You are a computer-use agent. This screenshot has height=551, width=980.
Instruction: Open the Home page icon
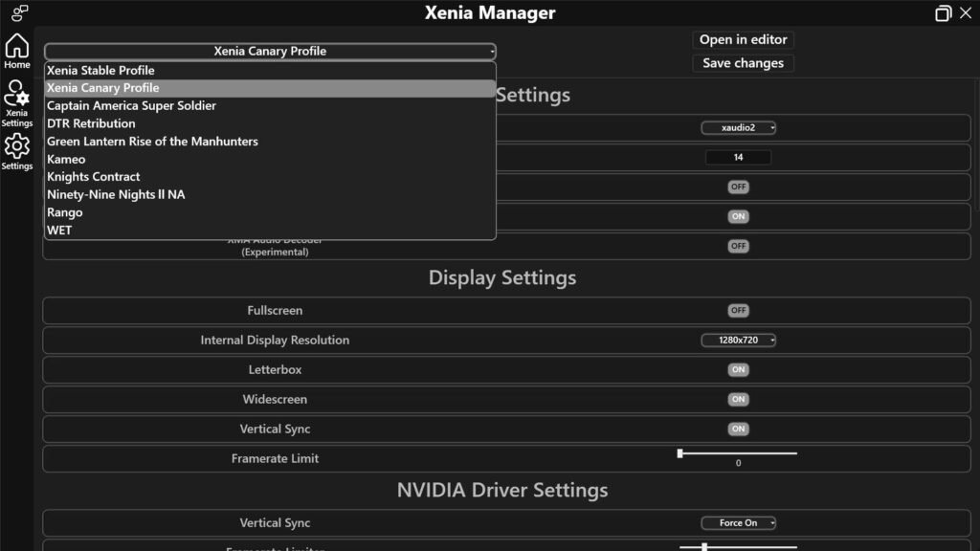point(17,52)
